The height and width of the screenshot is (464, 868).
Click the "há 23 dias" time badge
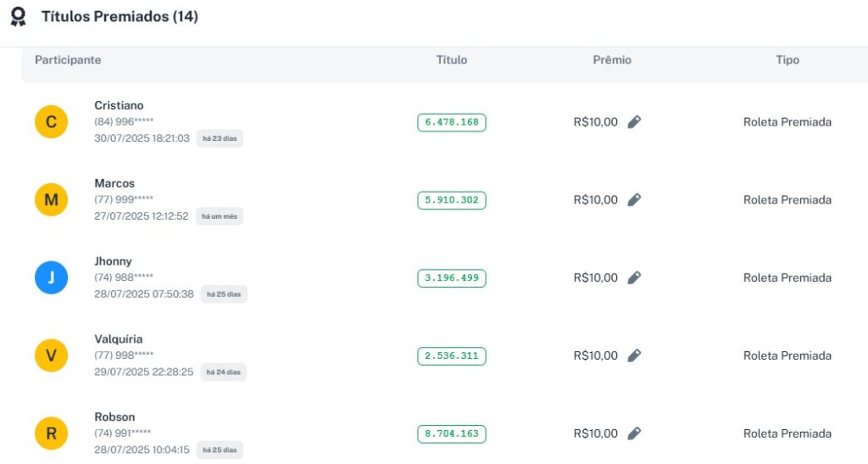[x=220, y=138]
